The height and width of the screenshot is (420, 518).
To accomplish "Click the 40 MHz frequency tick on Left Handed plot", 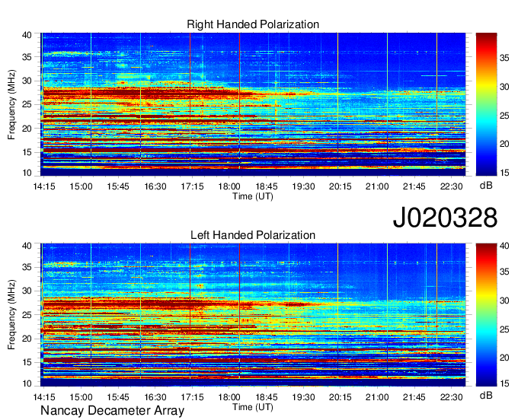I will (x=27, y=246).
